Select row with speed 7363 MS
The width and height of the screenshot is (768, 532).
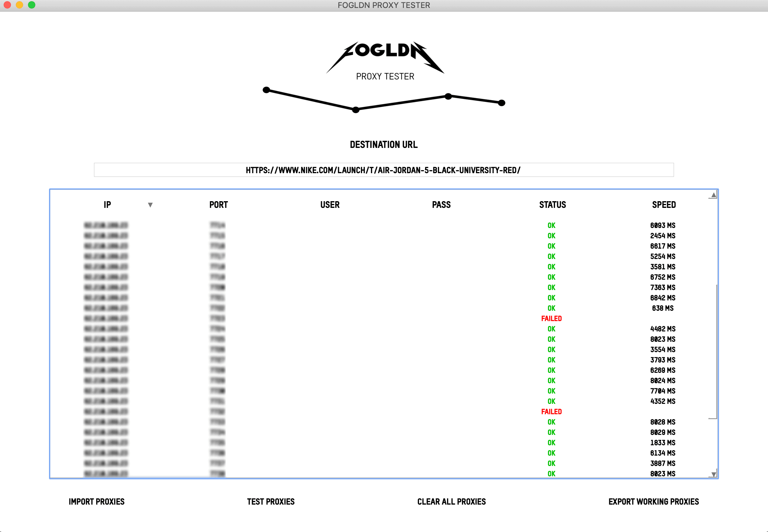pyautogui.click(x=380, y=288)
